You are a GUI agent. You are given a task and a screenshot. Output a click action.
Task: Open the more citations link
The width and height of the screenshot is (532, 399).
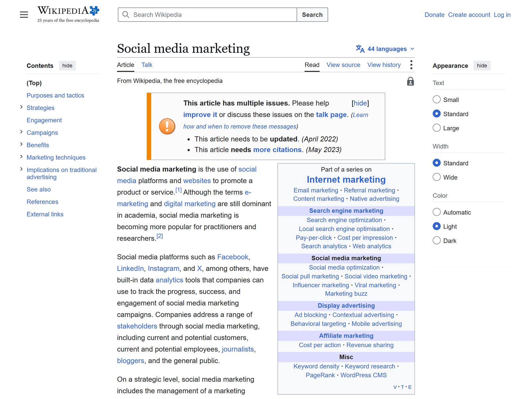277,150
